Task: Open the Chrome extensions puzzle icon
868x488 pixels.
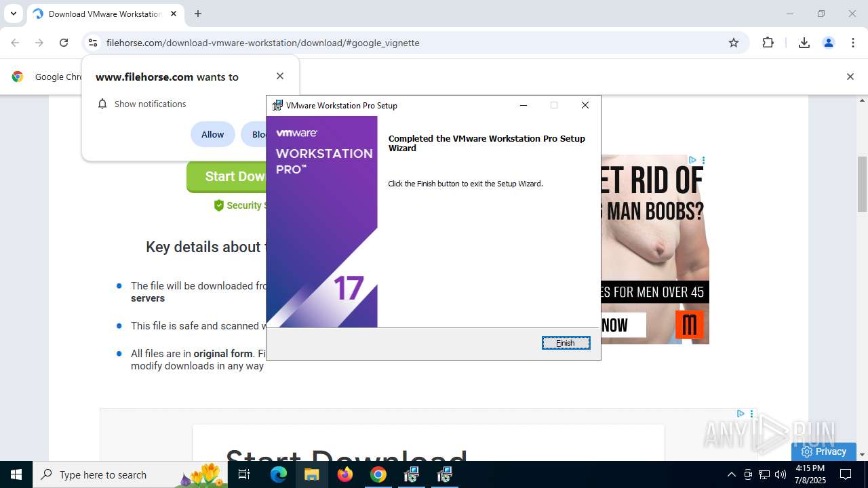Action: pos(768,43)
